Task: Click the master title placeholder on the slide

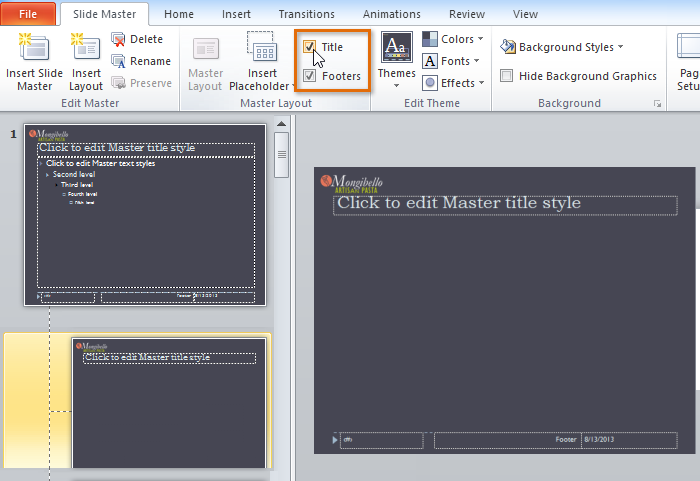Action: pyautogui.click(x=505, y=205)
